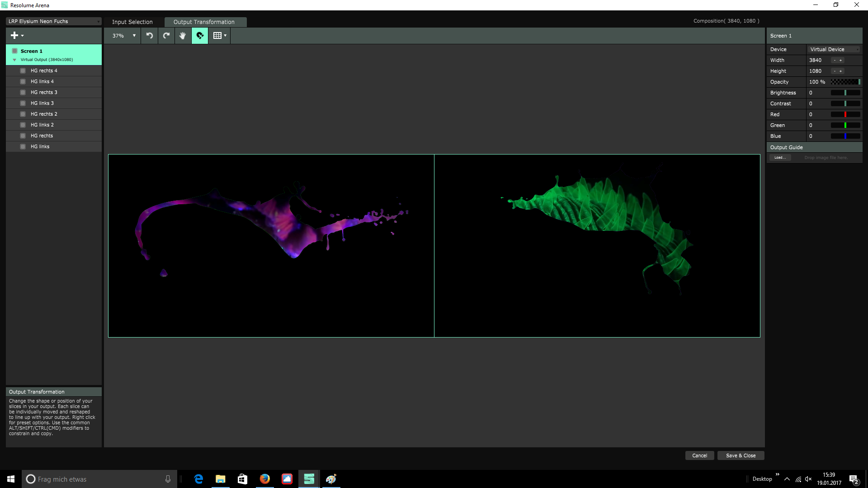Click the Cancel button
868x488 pixels.
coord(699,455)
